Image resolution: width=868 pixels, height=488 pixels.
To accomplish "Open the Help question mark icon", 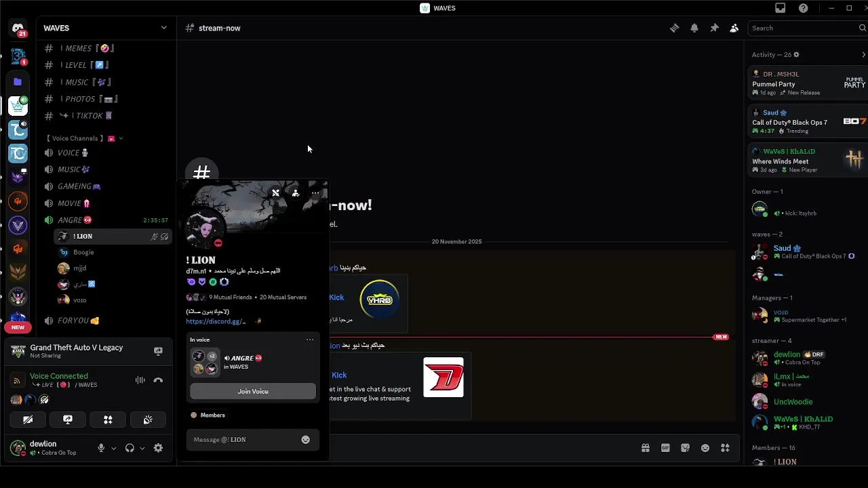I will click(x=804, y=8).
